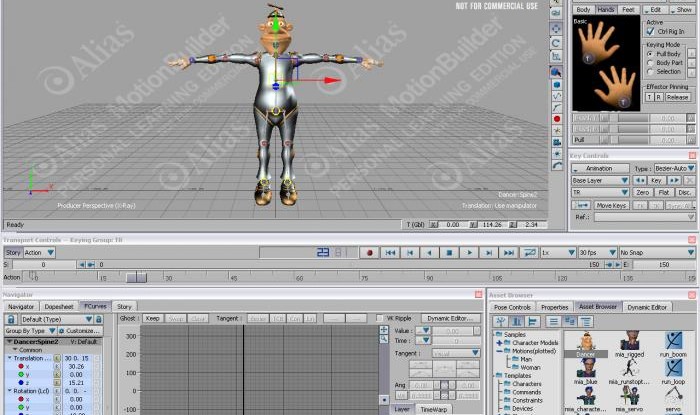Image resolution: width=700 pixels, height=415 pixels.
Task: Open the Default (Type) filter dropdown
Action: (57, 319)
